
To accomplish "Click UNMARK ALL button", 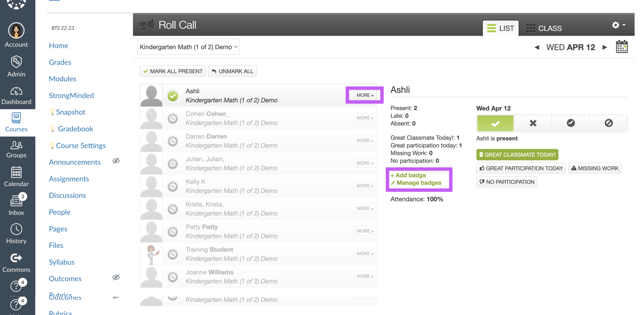I will pos(232,71).
